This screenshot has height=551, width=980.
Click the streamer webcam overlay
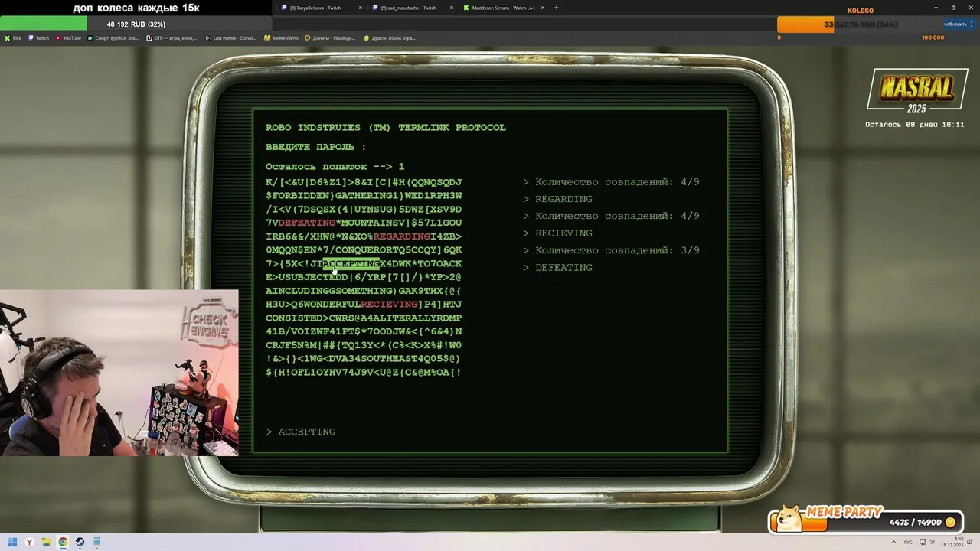coord(119,373)
